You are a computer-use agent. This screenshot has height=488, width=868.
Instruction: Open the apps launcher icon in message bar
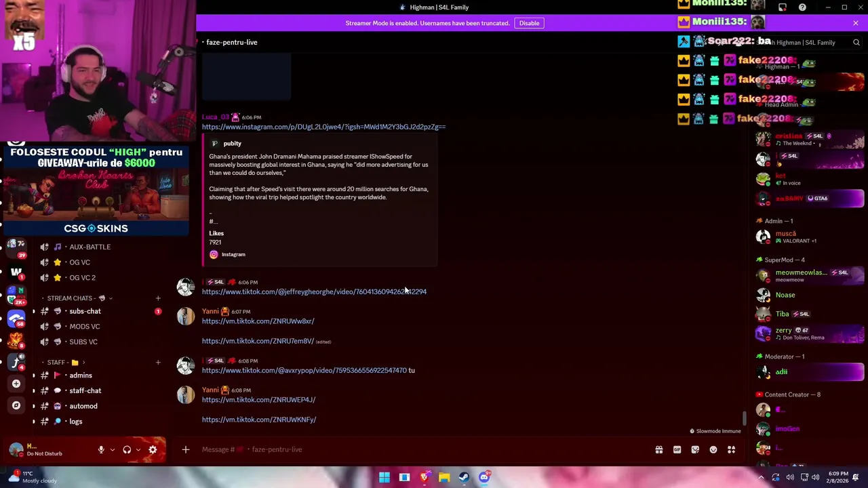pyautogui.click(x=732, y=449)
